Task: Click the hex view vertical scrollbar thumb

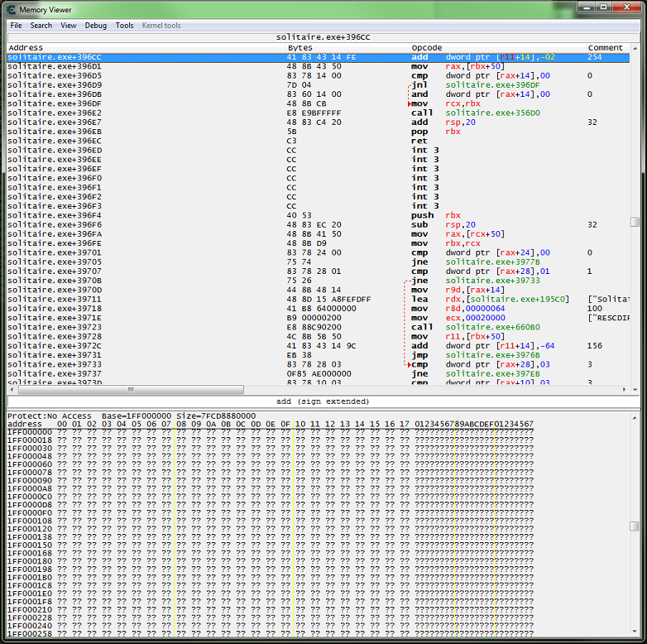Action: coord(635,526)
